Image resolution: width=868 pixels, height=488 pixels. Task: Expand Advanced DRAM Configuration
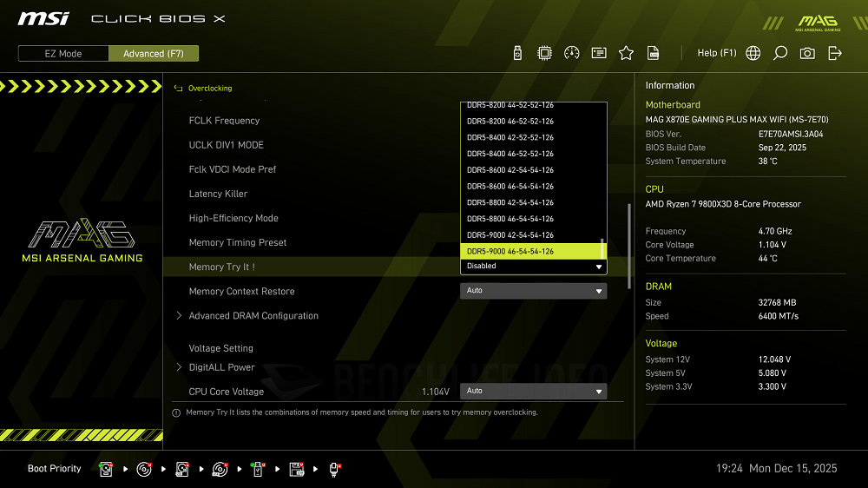(x=253, y=316)
